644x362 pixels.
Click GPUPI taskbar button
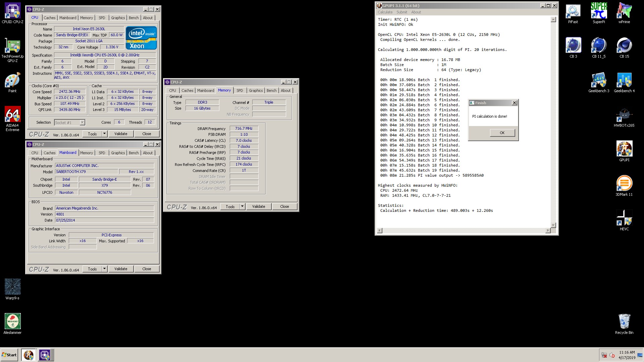point(29,355)
